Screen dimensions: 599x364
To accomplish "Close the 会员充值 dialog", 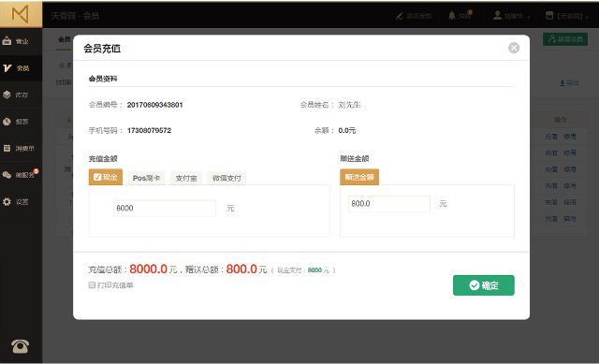I will coord(514,48).
